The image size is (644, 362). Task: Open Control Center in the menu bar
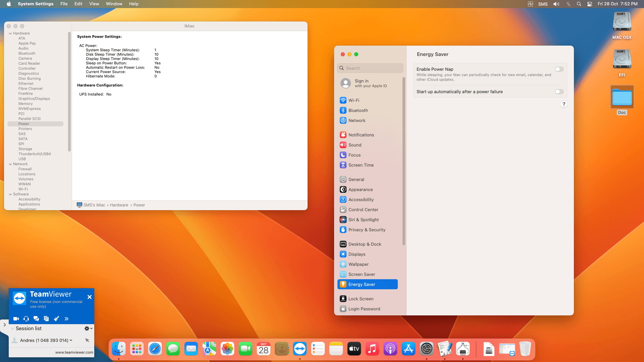click(589, 4)
